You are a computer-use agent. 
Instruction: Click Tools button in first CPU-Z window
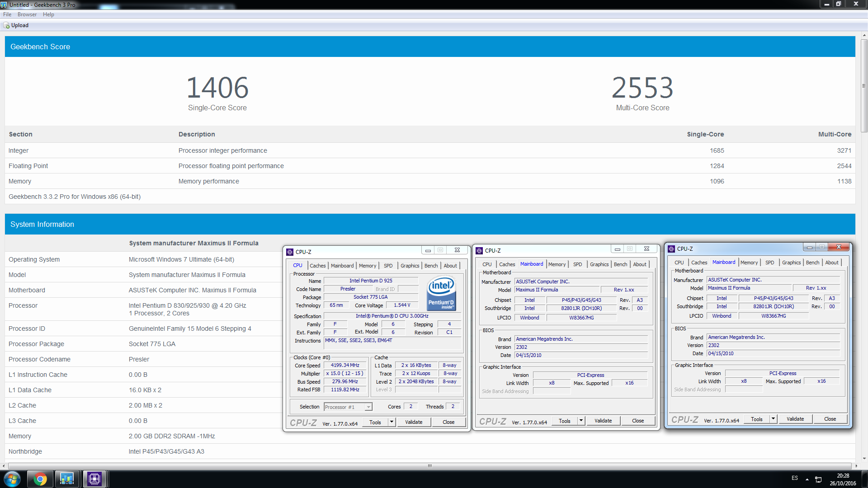375,422
